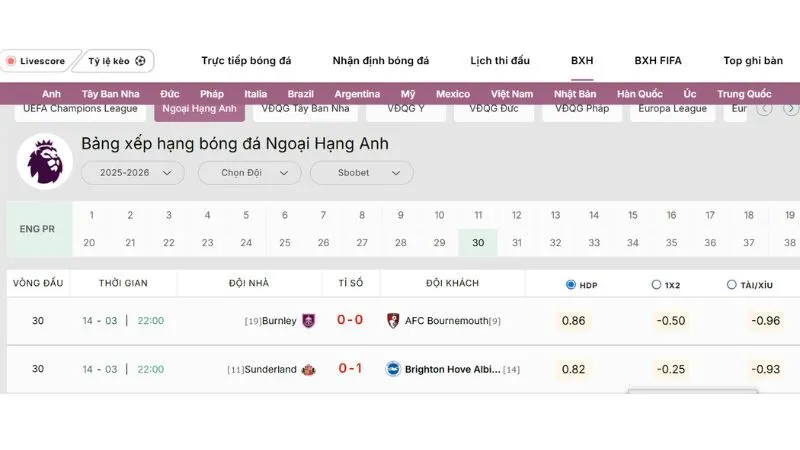Screen dimensions: 800x450
Task: Select the TÀI/XỈU odds radio button
Action: click(x=732, y=285)
